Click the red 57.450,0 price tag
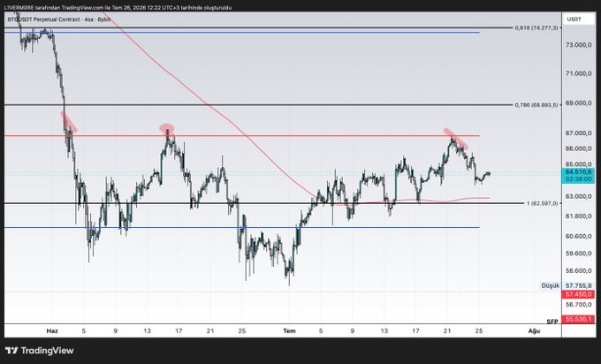 578,294
